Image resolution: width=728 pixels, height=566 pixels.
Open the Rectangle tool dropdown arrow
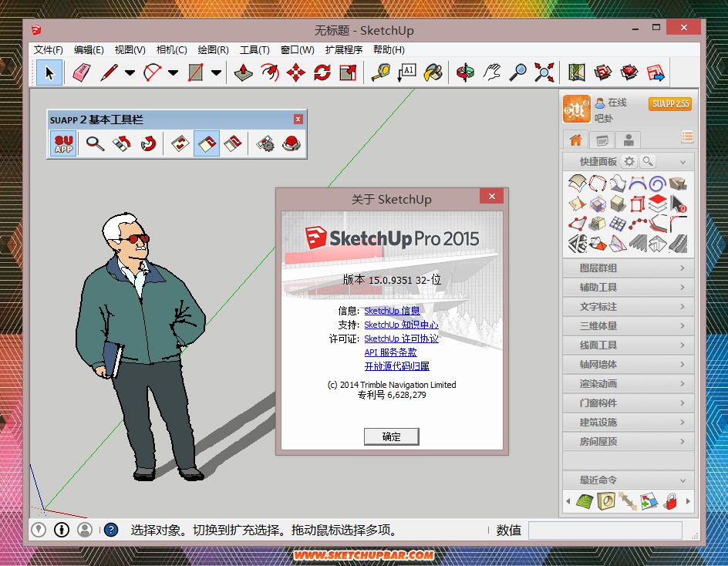tap(217, 72)
